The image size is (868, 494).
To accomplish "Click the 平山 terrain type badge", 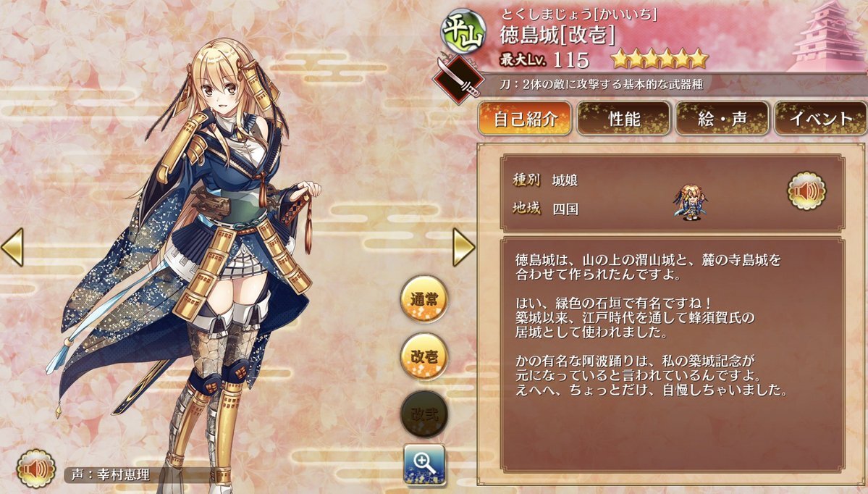I will tap(464, 30).
